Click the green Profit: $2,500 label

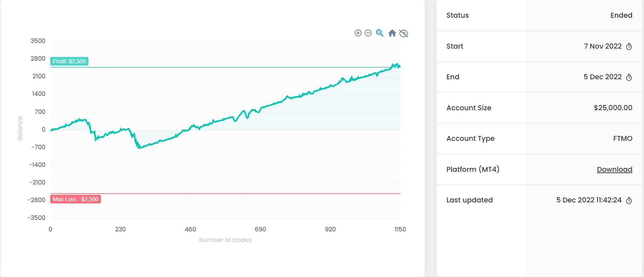pyautogui.click(x=69, y=61)
